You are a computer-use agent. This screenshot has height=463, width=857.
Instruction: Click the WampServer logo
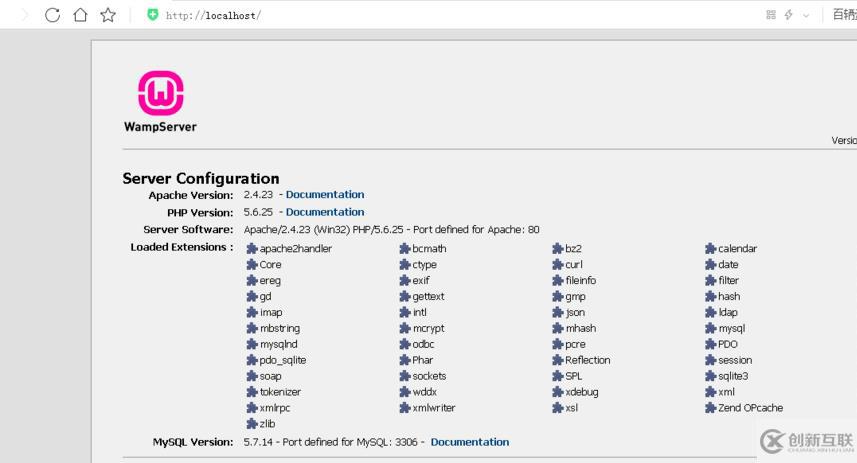click(x=160, y=95)
